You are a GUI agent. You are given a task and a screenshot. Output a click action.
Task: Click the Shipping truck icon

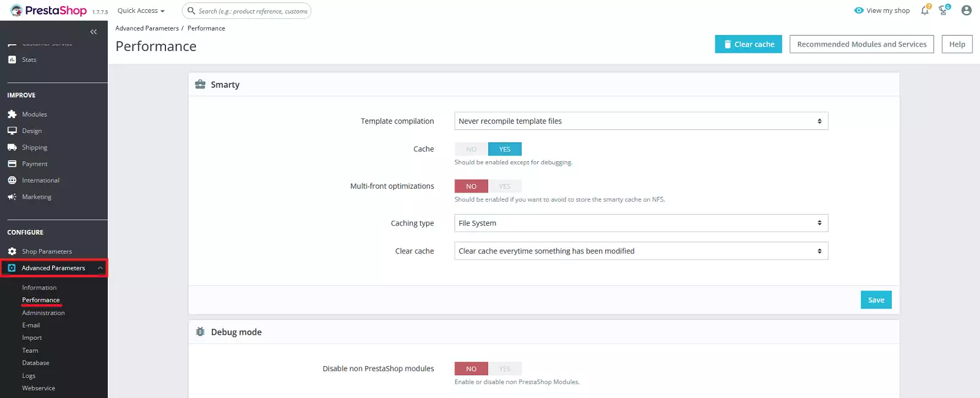(12, 147)
